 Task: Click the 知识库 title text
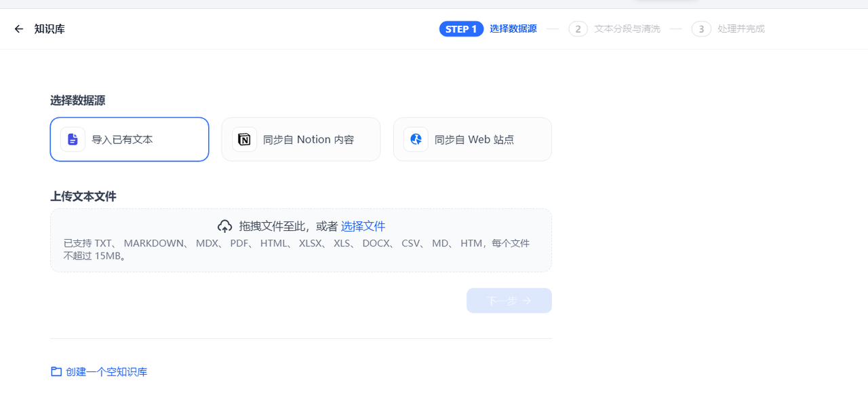coord(50,29)
